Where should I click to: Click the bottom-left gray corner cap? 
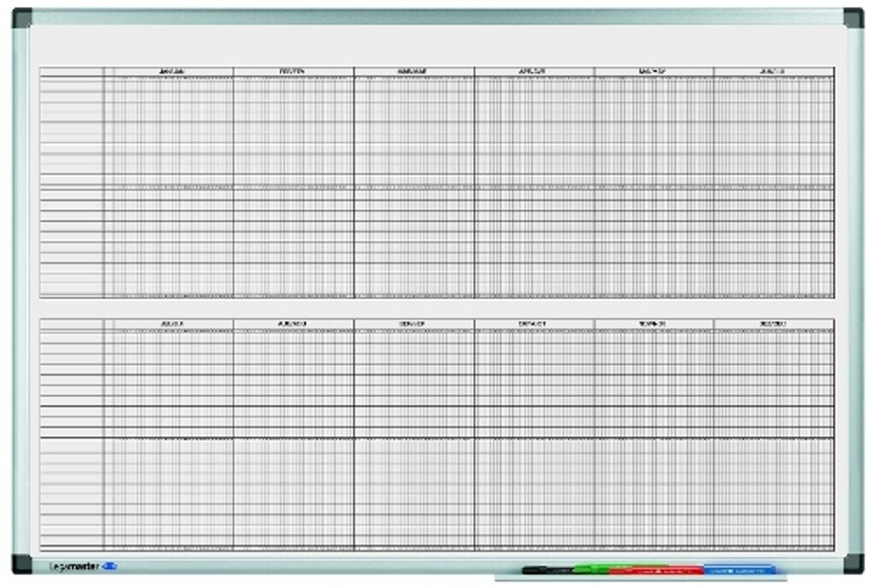coord(22,564)
